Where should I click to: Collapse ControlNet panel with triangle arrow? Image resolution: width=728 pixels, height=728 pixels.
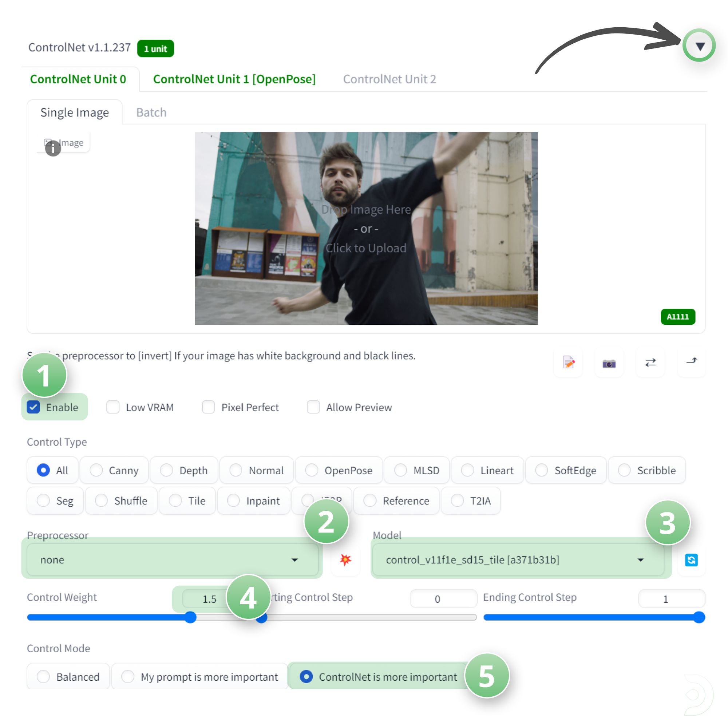pos(700,46)
